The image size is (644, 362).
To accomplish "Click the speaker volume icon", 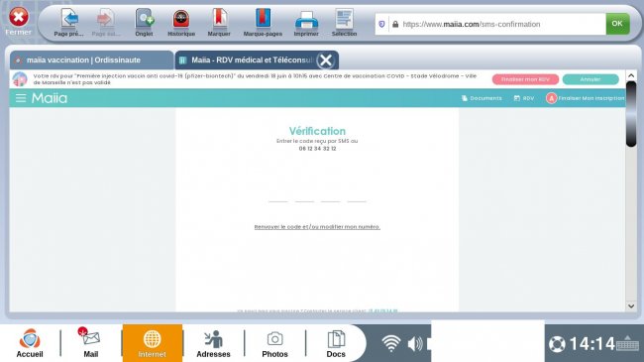I will [416, 343].
